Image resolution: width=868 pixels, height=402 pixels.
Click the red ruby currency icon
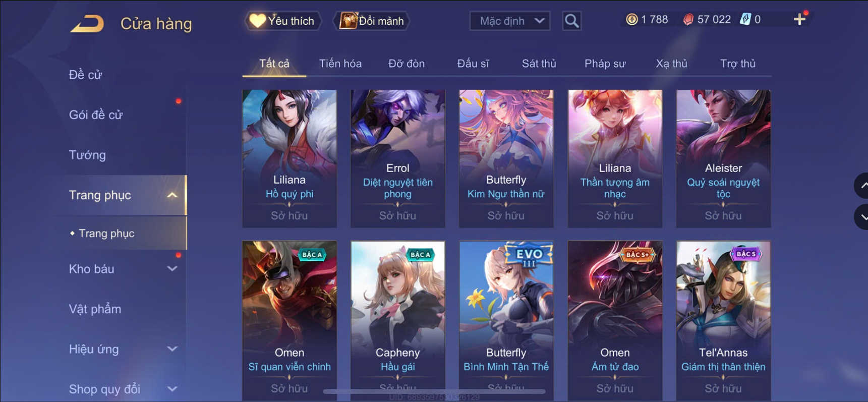(x=688, y=20)
